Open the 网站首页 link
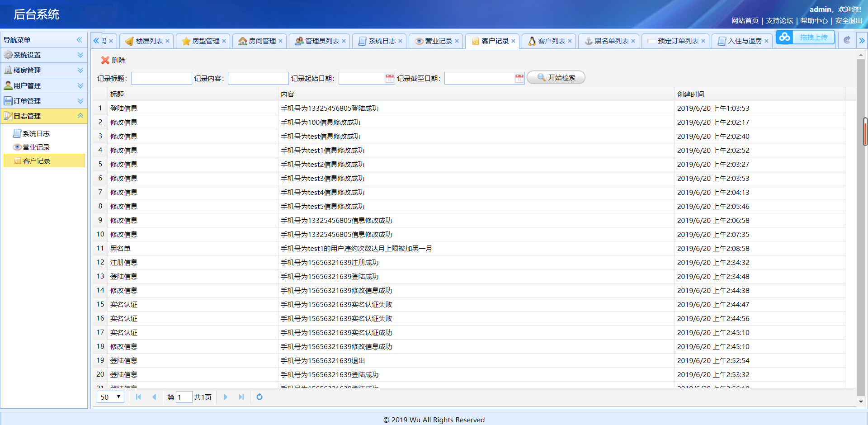 pos(745,21)
